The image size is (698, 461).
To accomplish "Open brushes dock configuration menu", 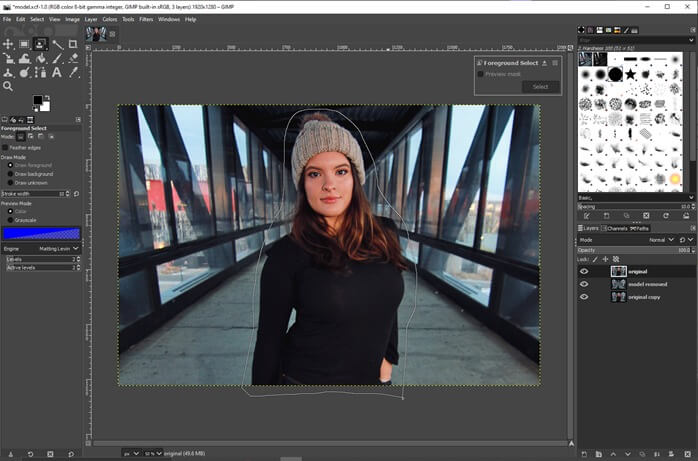I will pos(693,30).
